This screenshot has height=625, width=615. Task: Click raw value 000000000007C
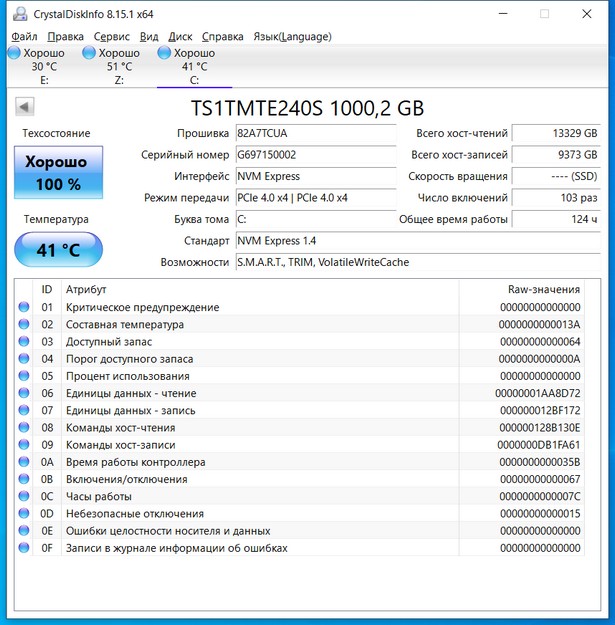click(x=540, y=496)
